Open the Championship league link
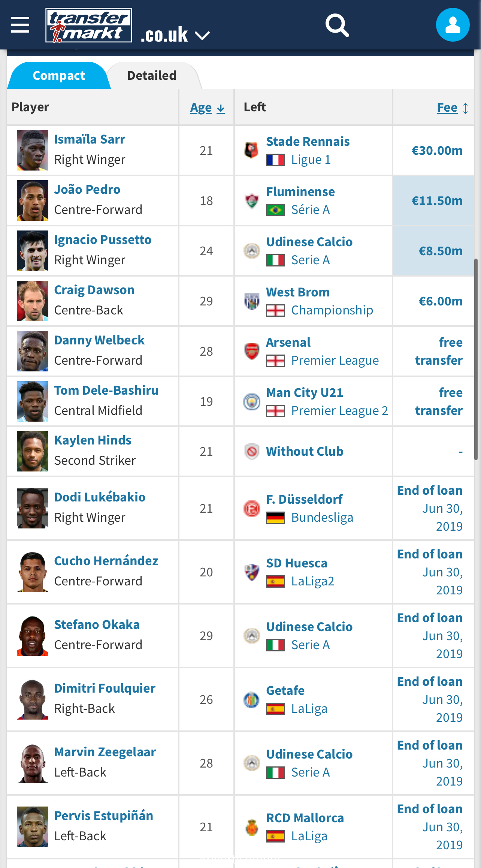 (332, 310)
